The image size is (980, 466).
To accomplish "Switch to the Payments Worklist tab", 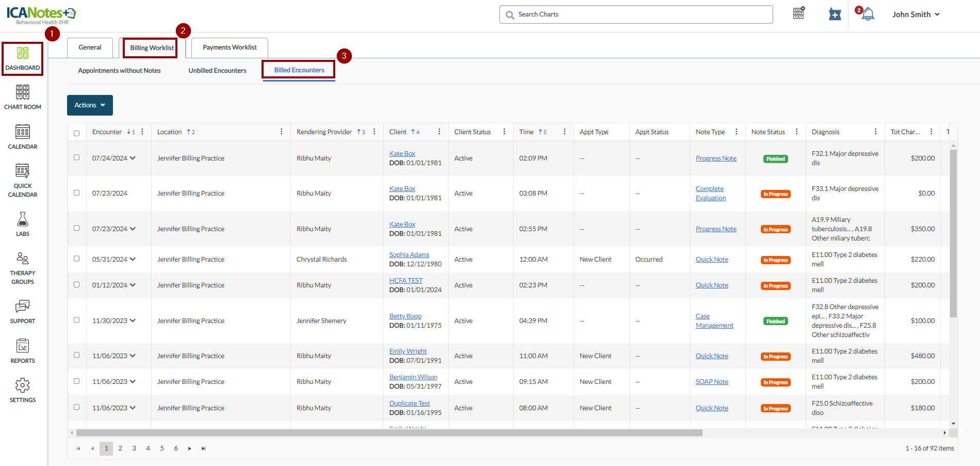I will (x=230, y=47).
